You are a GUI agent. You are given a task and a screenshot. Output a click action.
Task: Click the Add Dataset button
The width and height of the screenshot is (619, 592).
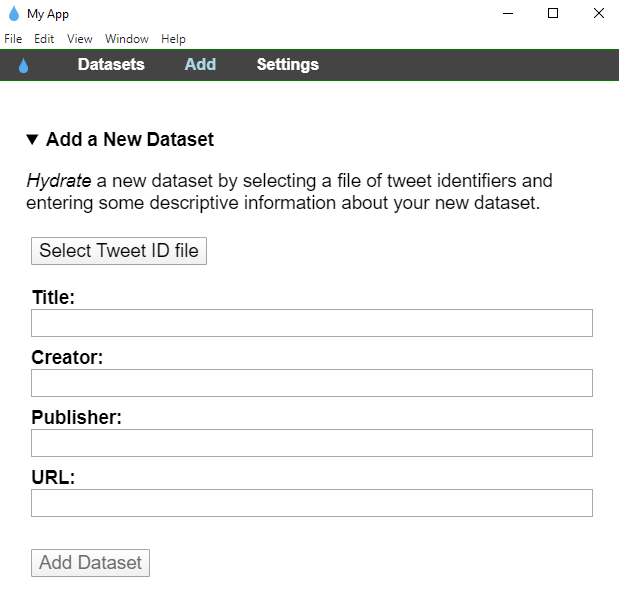(90, 563)
